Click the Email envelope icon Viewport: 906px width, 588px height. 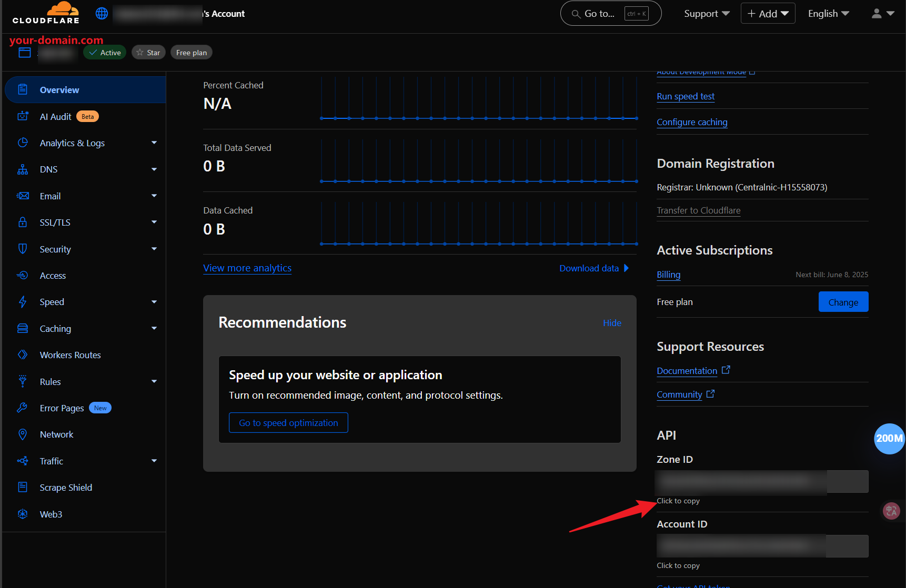click(x=23, y=196)
